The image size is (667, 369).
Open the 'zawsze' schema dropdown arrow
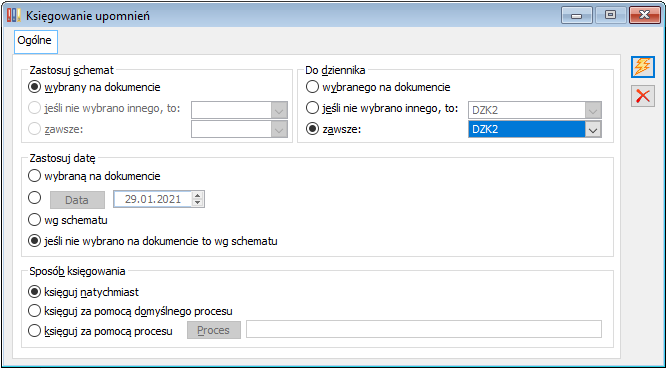pyautogui.click(x=279, y=129)
